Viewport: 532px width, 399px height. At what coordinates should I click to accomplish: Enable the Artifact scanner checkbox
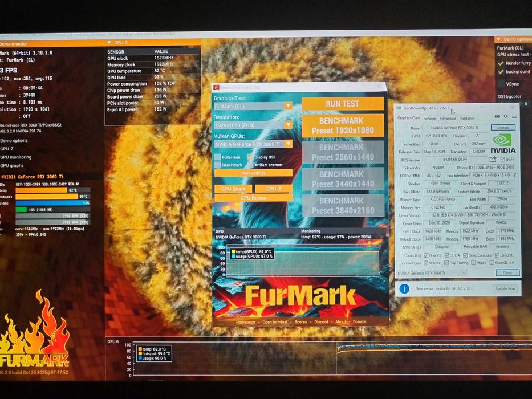coord(250,165)
